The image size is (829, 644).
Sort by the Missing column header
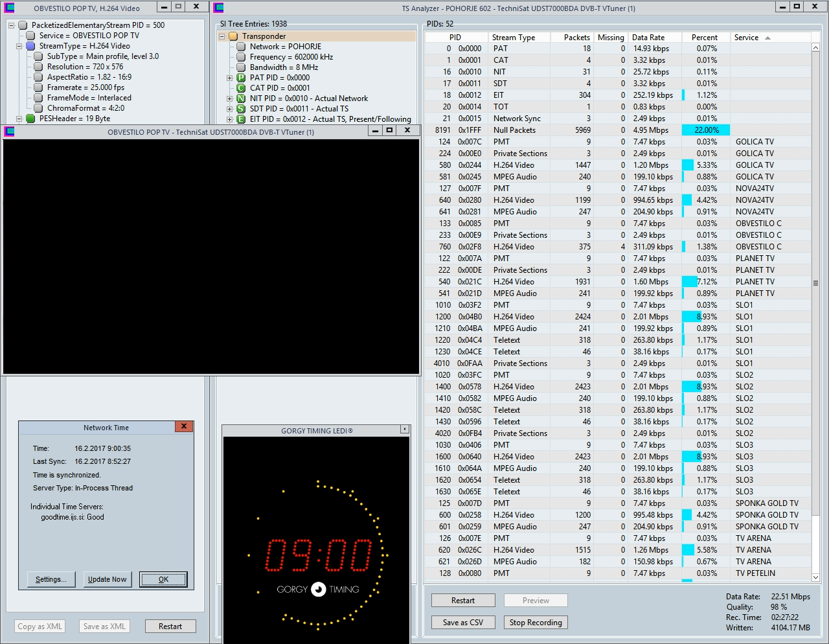611,38
